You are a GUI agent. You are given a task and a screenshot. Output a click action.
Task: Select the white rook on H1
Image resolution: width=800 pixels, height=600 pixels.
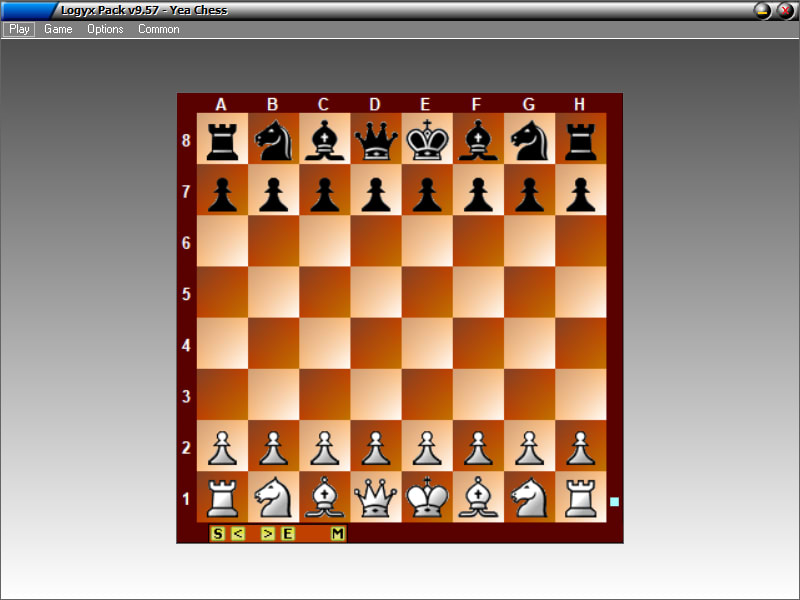pyautogui.click(x=581, y=497)
